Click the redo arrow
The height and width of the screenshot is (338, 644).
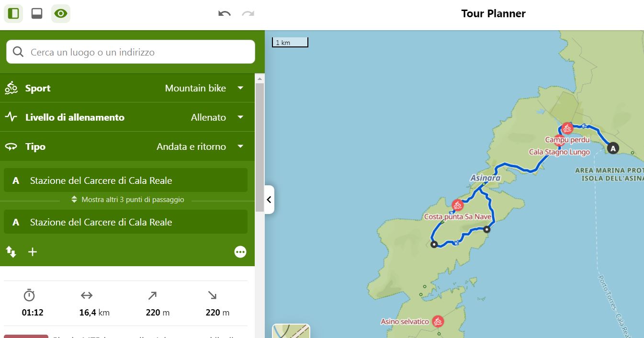pyautogui.click(x=248, y=13)
